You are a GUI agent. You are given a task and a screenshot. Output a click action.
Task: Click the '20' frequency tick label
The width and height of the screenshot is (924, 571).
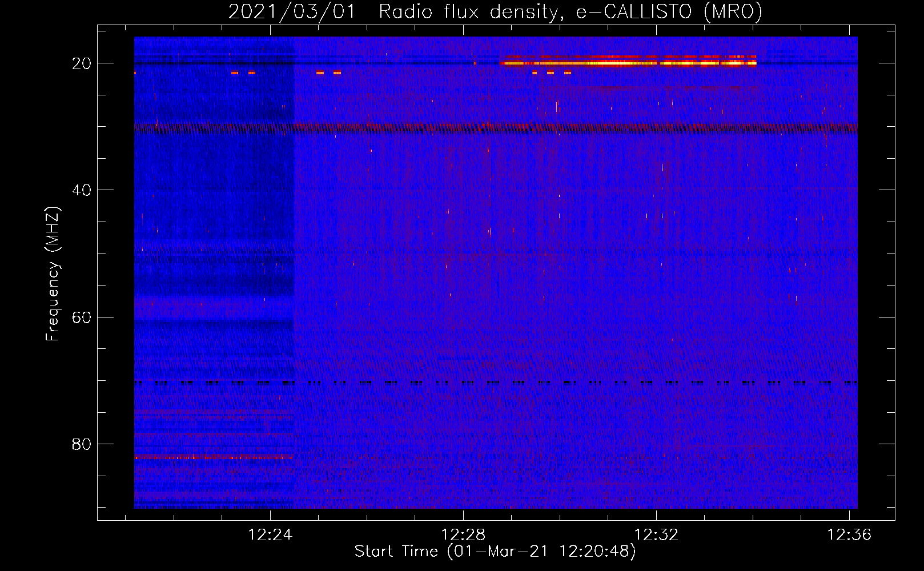pos(82,63)
